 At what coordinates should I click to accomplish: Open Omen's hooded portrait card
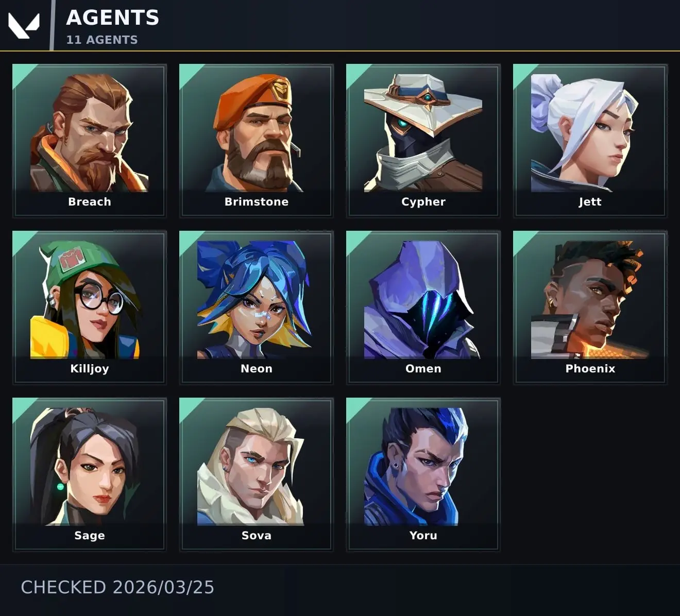(x=423, y=307)
